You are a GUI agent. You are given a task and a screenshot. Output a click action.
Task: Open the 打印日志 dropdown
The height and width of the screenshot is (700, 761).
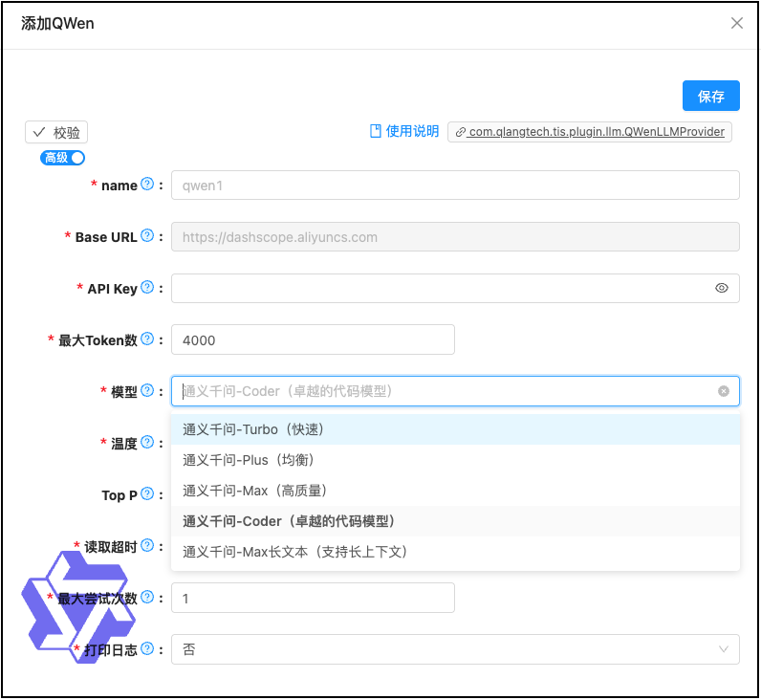point(455,649)
